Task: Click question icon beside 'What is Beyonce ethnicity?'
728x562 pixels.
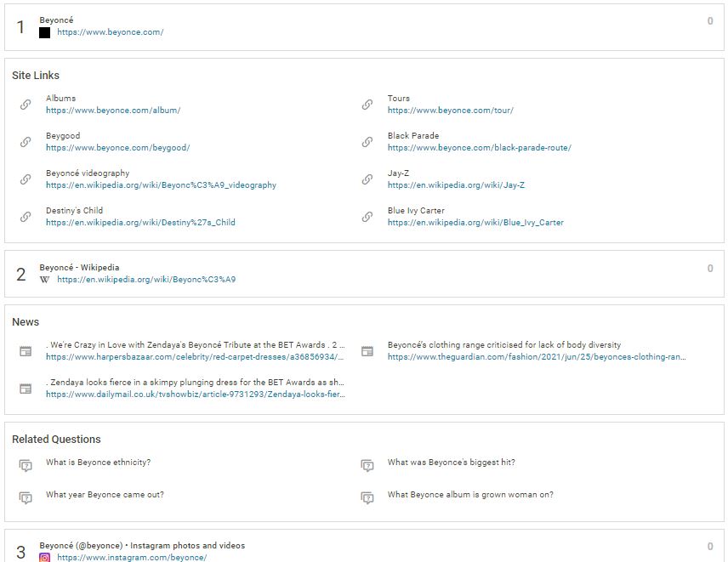Action: click(26, 465)
